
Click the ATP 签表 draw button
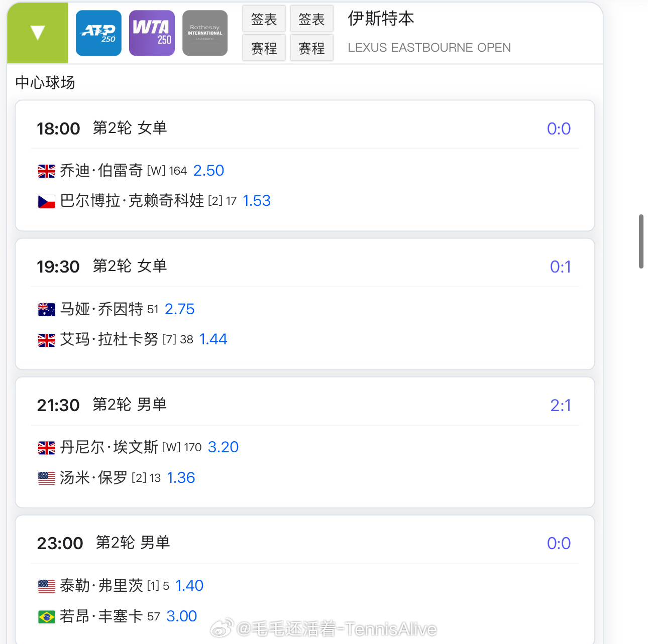(x=264, y=19)
